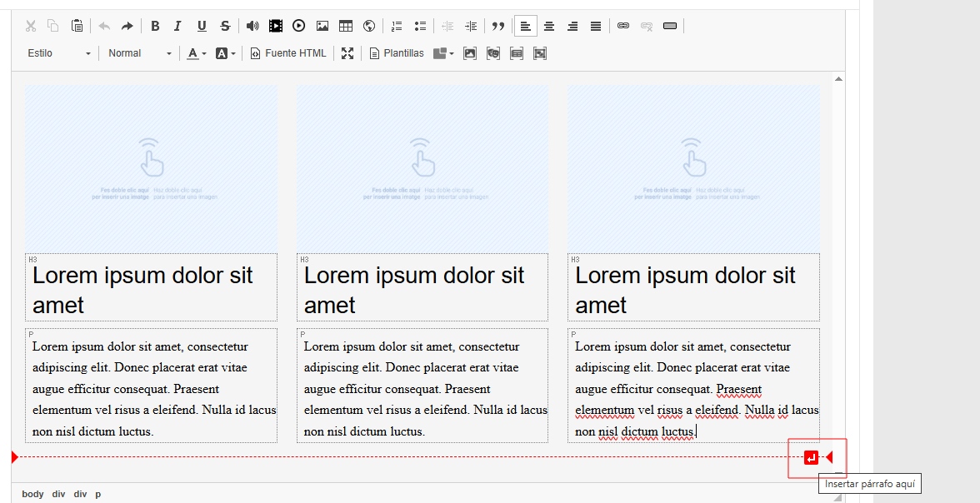980x503 pixels.
Task: Click the red Insertar párrafo aquí button
Action: click(811, 458)
